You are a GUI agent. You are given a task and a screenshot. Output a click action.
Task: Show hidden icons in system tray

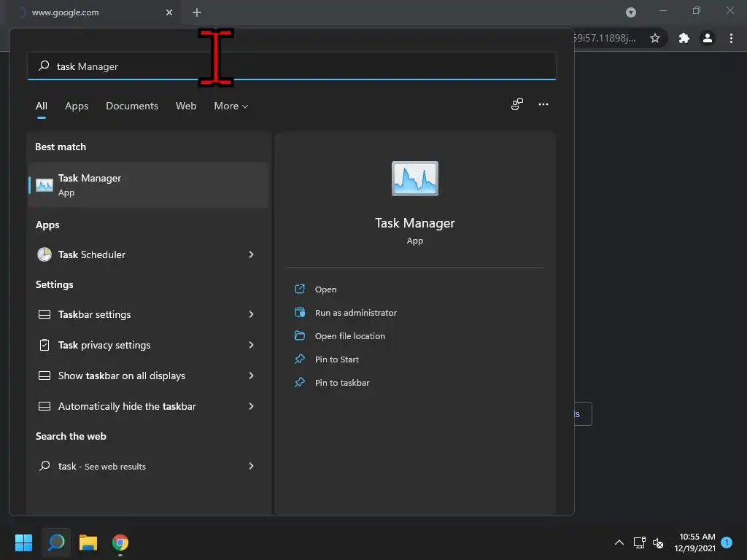(x=619, y=542)
